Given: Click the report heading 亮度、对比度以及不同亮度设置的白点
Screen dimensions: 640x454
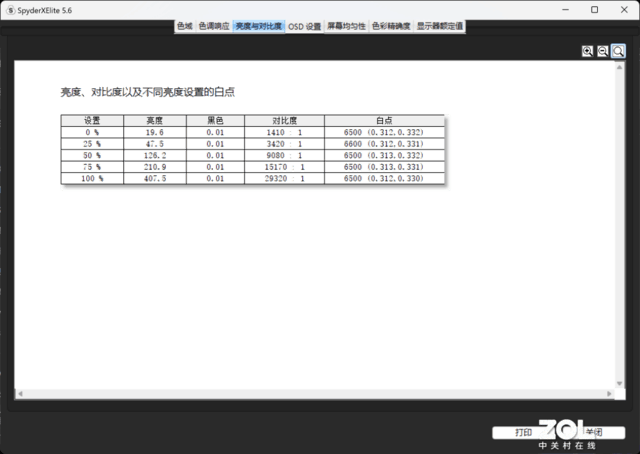Looking at the screenshot, I should 148,92.
